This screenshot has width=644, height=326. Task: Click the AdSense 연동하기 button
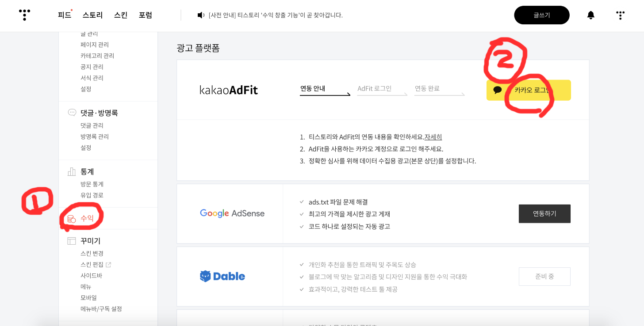point(544,214)
